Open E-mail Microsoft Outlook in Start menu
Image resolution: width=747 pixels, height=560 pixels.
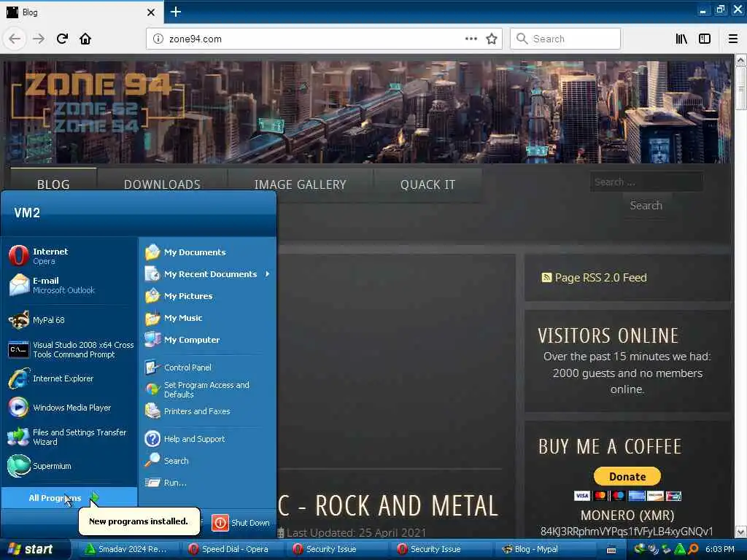click(69, 285)
